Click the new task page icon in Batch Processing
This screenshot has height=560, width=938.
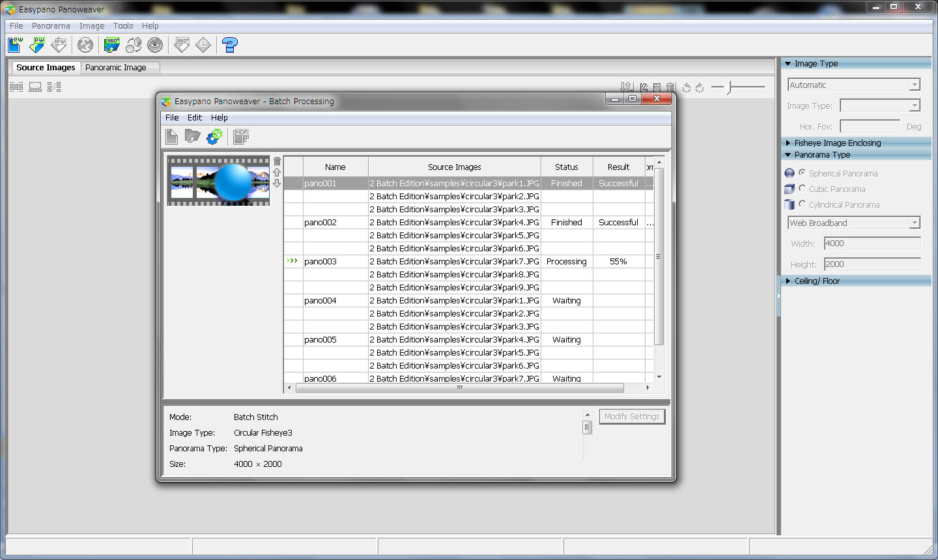171,136
